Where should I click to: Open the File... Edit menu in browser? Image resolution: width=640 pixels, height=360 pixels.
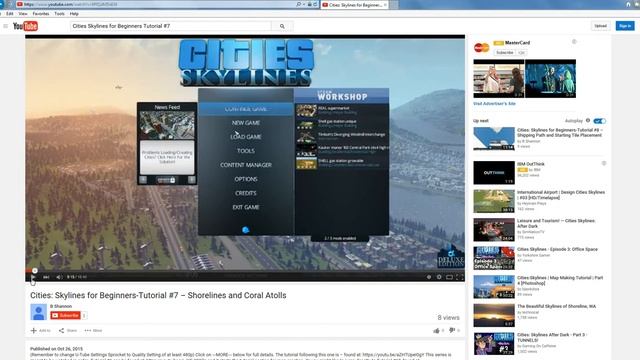point(10,14)
